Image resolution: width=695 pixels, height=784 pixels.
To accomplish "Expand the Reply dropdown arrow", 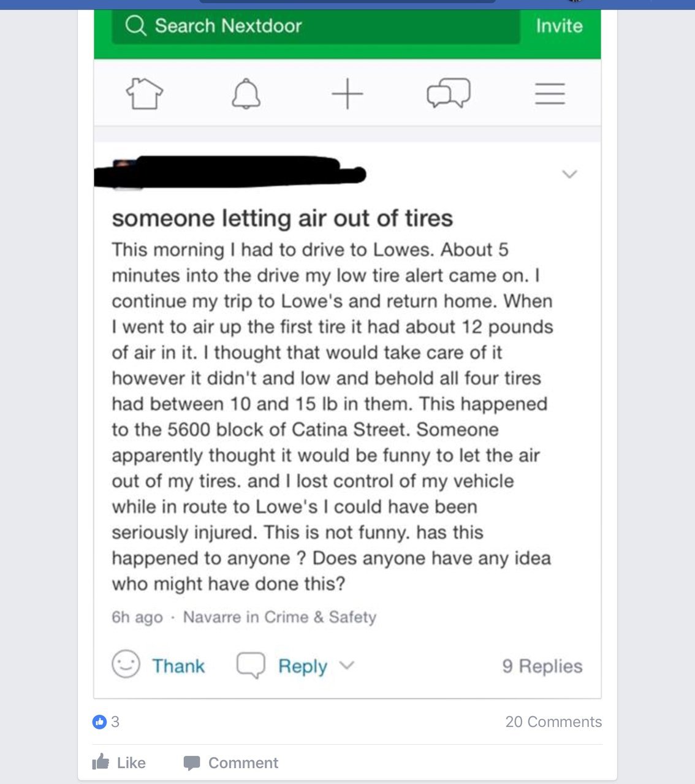I will [x=347, y=666].
